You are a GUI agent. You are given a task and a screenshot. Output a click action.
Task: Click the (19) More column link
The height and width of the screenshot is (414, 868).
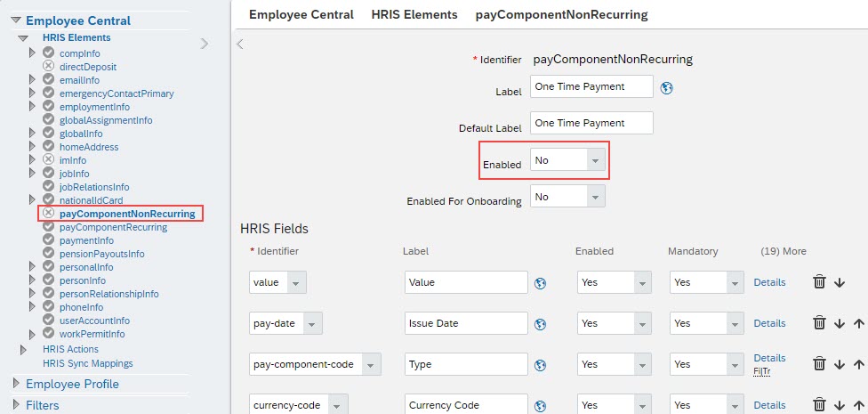point(784,251)
